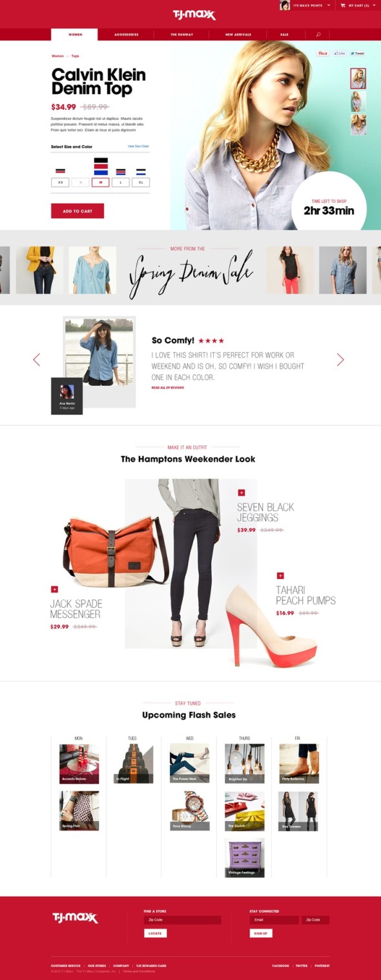Show the previous review with left arrow
This screenshot has height=980, width=381.
point(37,359)
